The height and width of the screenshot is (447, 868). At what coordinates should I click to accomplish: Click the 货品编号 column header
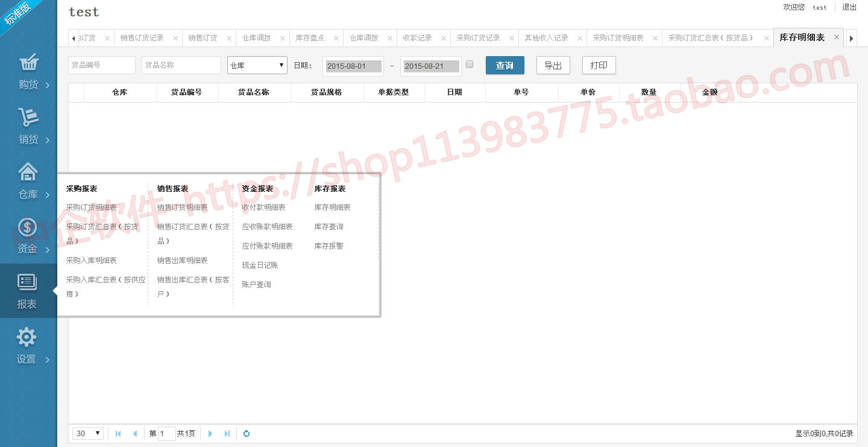click(x=187, y=92)
